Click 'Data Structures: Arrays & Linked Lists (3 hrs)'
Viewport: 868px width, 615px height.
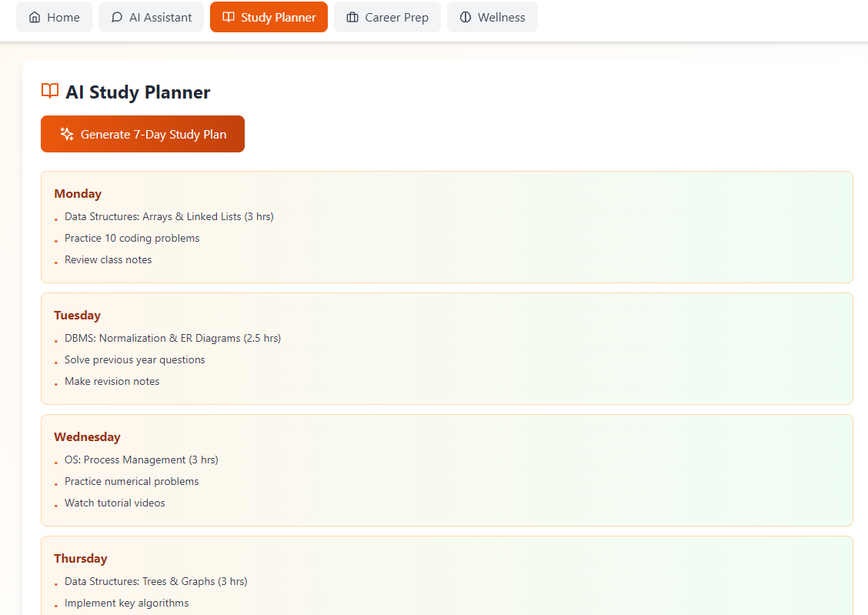(169, 216)
